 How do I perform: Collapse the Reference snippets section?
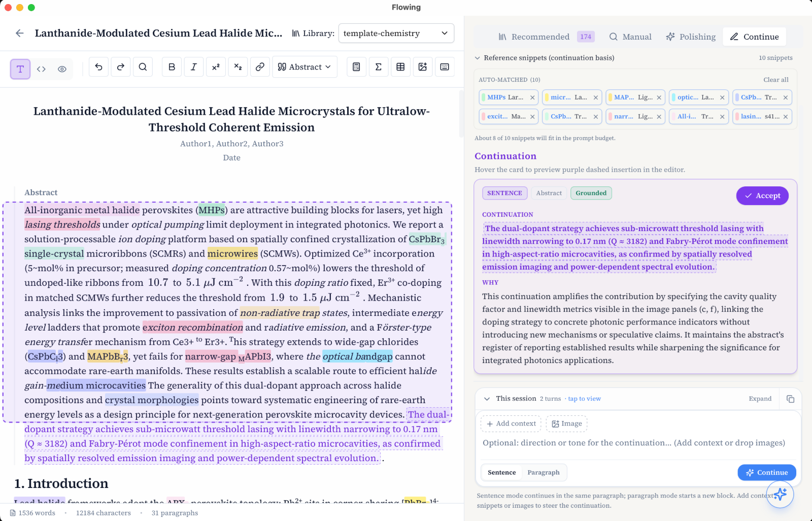click(x=478, y=58)
